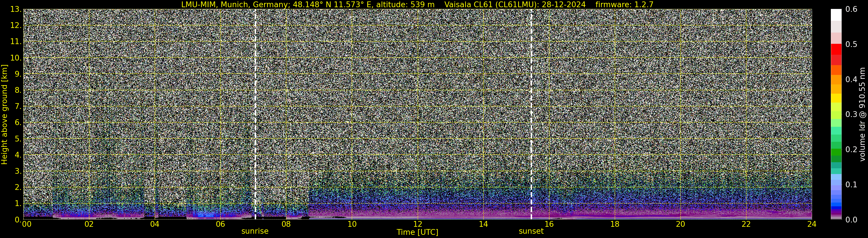
Task: Click the height axis tick label 13.
Action: tap(16, 10)
